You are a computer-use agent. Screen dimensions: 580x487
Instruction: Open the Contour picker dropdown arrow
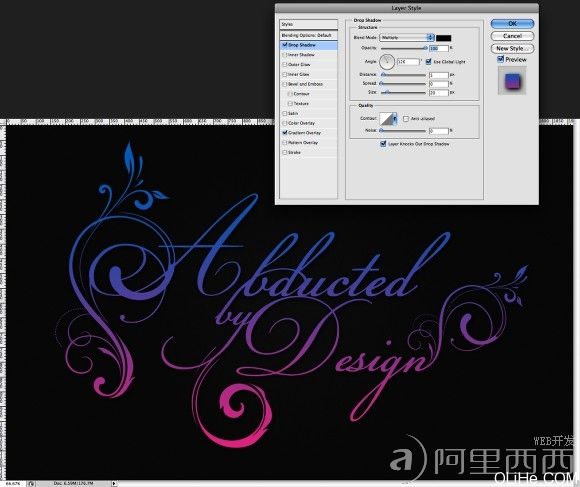(395, 119)
